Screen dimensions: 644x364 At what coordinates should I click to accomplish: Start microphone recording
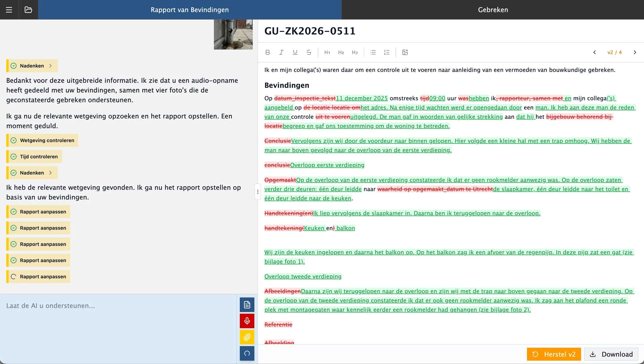click(x=247, y=321)
